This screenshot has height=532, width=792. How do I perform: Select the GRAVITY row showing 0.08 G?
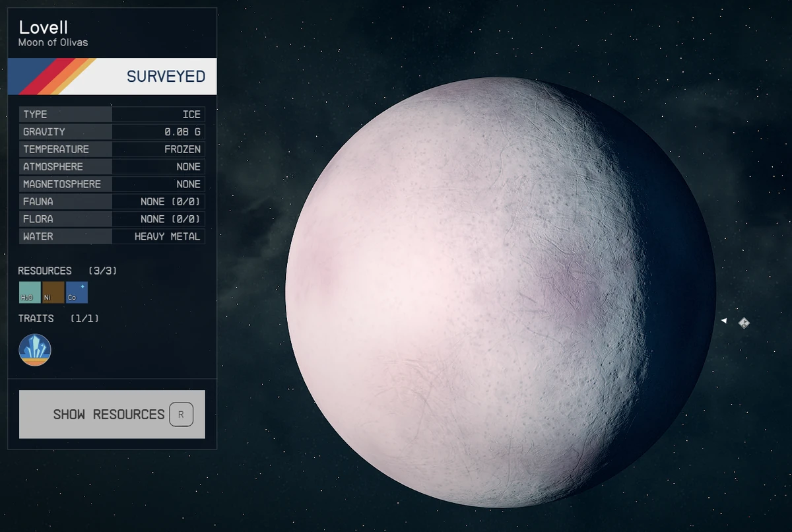click(112, 132)
